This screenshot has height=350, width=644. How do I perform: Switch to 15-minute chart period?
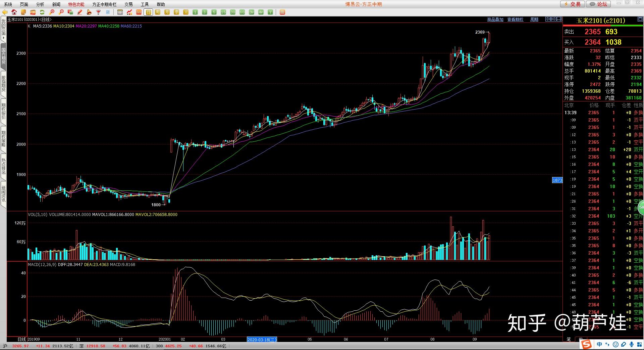[x=223, y=12]
